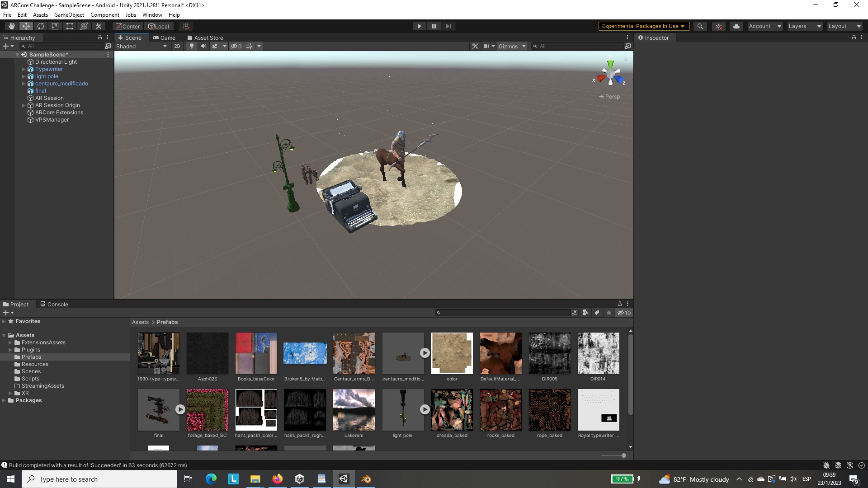The height and width of the screenshot is (488, 868).
Task: Open the GameObject menu
Action: click(69, 15)
